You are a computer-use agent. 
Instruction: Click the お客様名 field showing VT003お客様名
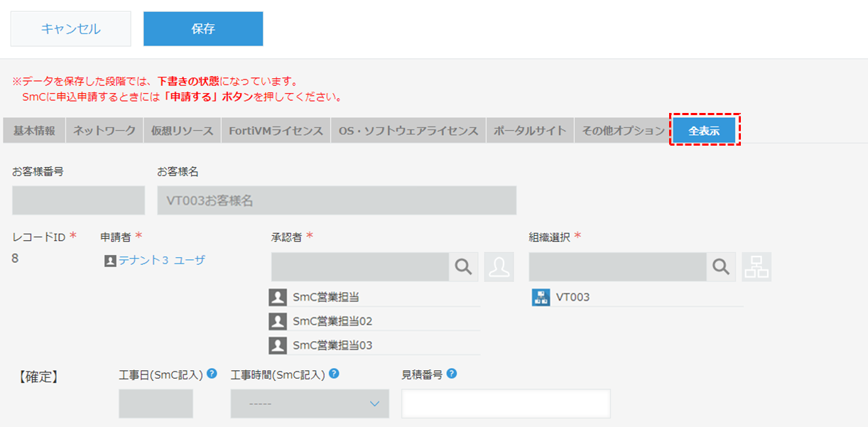tap(337, 200)
